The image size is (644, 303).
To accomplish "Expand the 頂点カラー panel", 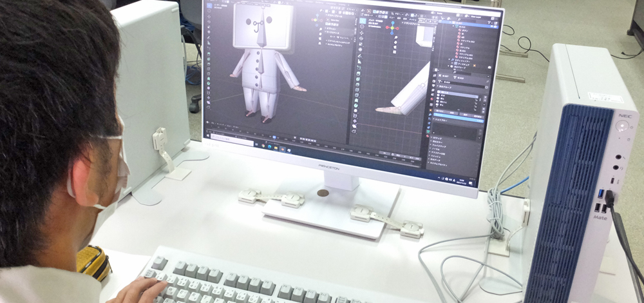I will coord(438,142).
